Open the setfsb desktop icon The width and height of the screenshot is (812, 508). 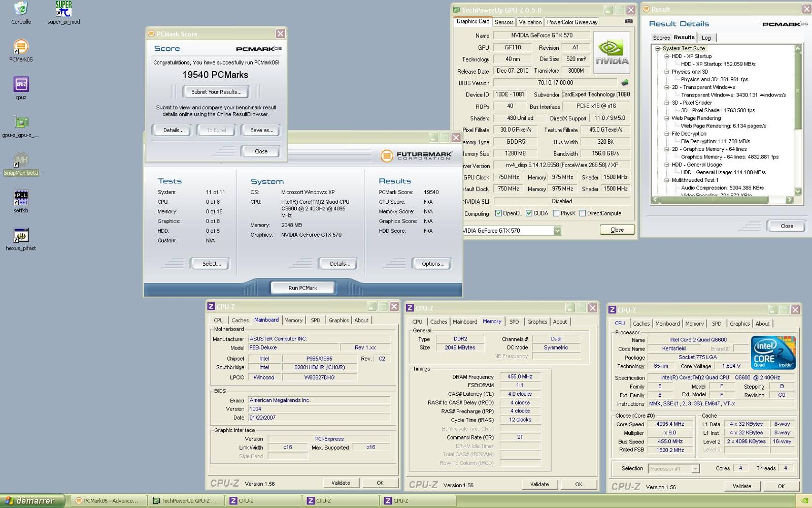point(21,198)
